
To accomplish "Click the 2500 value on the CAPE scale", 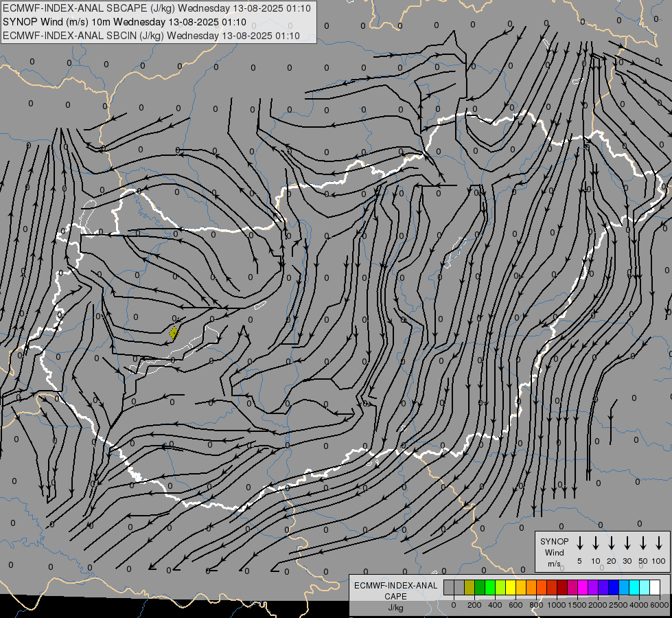I will (618, 605).
